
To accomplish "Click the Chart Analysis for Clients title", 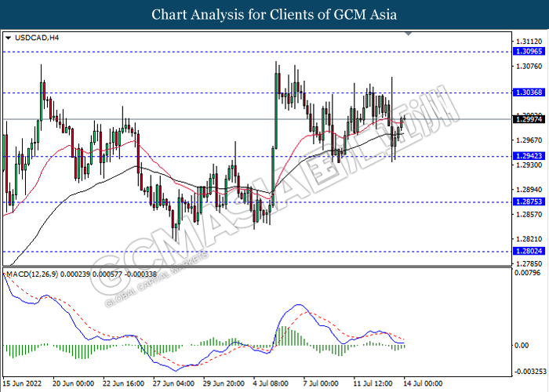I will [x=274, y=15].
